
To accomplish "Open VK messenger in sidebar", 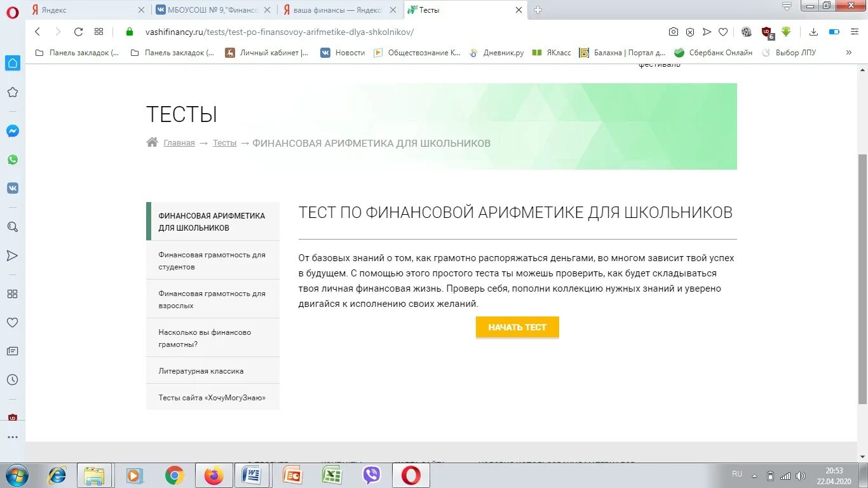I will click(x=12, y=188).
